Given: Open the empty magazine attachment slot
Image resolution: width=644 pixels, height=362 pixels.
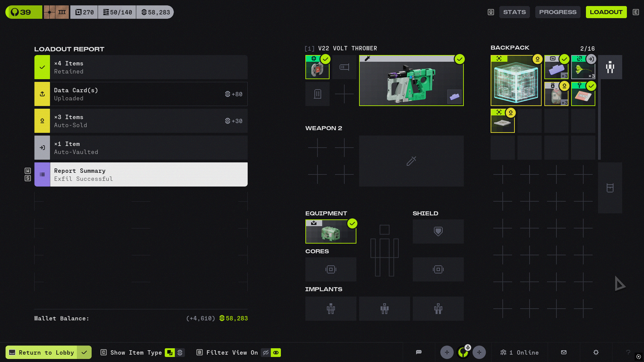Looking at the screenshot, I should pyautogui.click(x=317, y=94).
